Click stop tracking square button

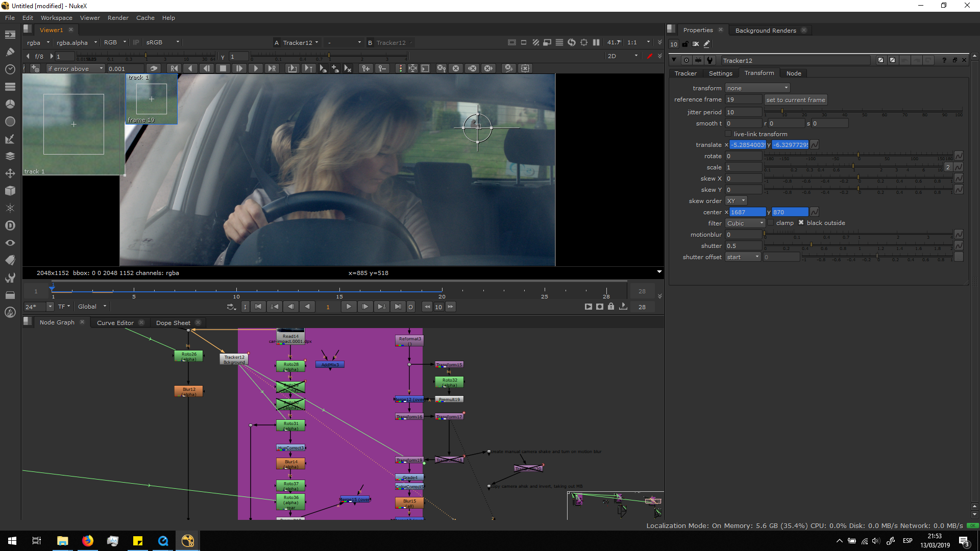pos(223,68)
